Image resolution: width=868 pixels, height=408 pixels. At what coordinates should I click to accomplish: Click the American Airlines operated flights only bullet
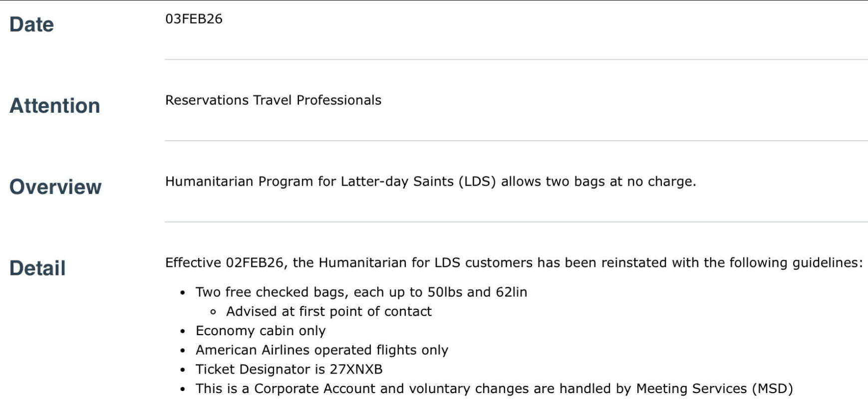tap(321, 350)
